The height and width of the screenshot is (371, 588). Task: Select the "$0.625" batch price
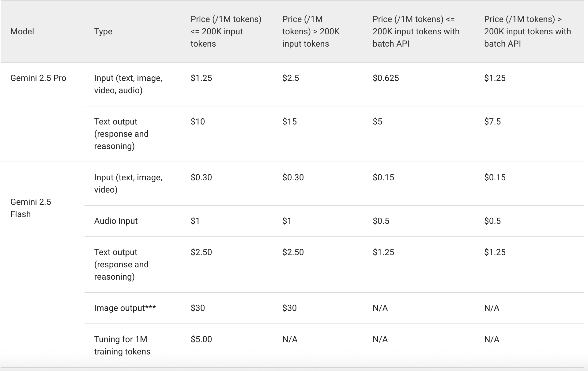(386, 78)
